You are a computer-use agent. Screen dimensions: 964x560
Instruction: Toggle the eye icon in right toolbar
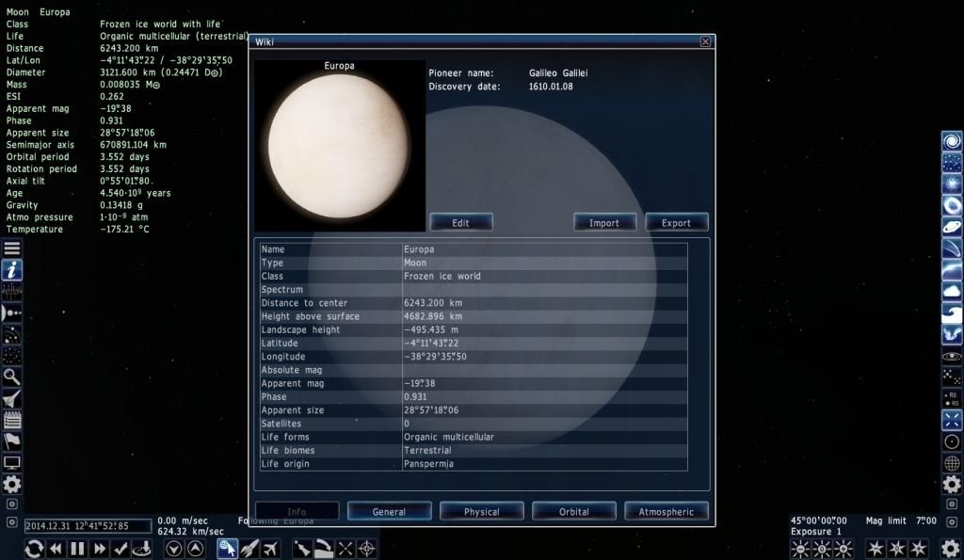952,357
